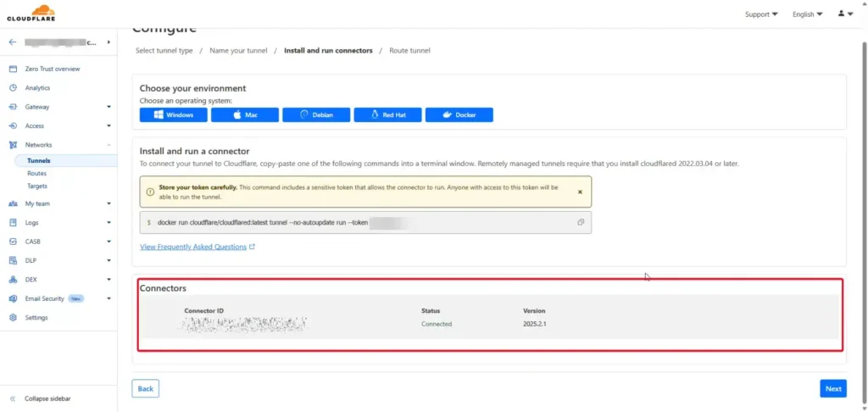Open the English language dropdown

(807, 14)
